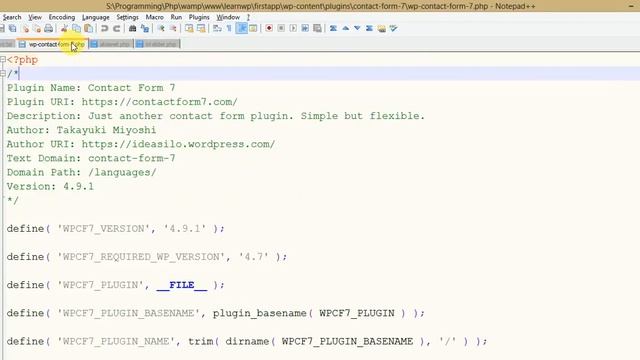Click the Plugin URI contactform7.com line
The height and width of the screenshot is (360, 640).
122,102
